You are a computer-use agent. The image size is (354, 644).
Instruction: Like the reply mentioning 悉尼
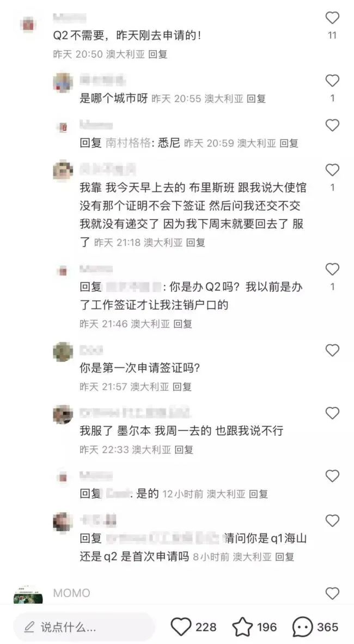[332, 125]
